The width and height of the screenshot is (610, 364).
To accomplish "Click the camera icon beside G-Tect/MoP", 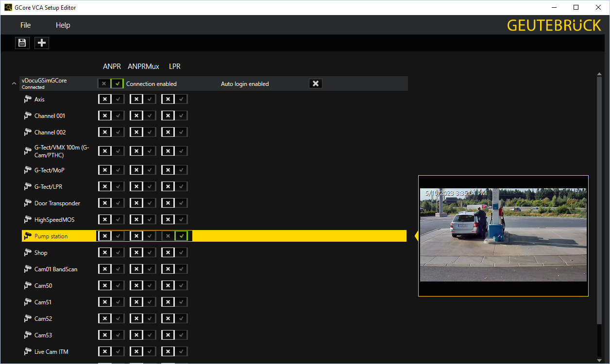I will tap(28, 170).
